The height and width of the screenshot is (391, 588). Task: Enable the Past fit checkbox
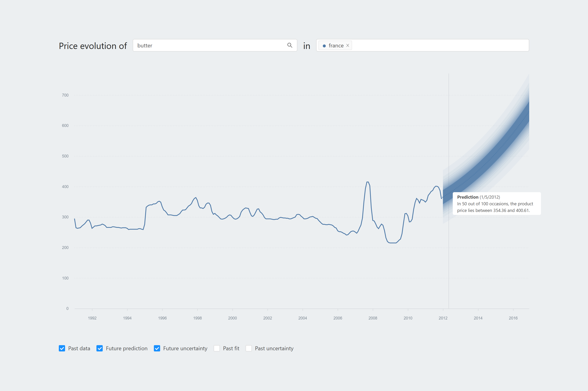(x=217, y=348)
